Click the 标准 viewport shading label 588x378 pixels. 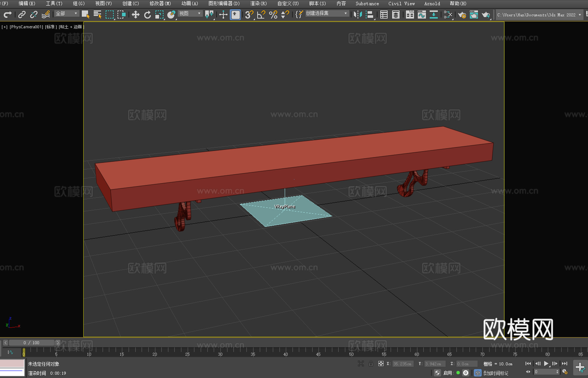pyautogui.click(x=51, y=27)
